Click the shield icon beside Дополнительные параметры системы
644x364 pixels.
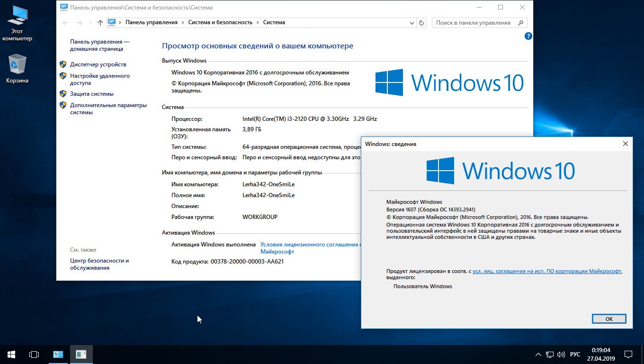[x=63, y=105]
